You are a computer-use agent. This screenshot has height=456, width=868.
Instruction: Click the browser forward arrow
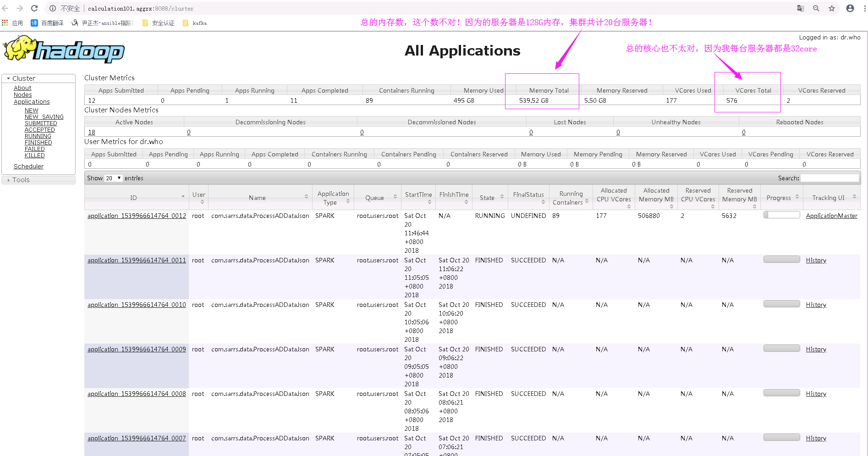(x=20, y=8)
